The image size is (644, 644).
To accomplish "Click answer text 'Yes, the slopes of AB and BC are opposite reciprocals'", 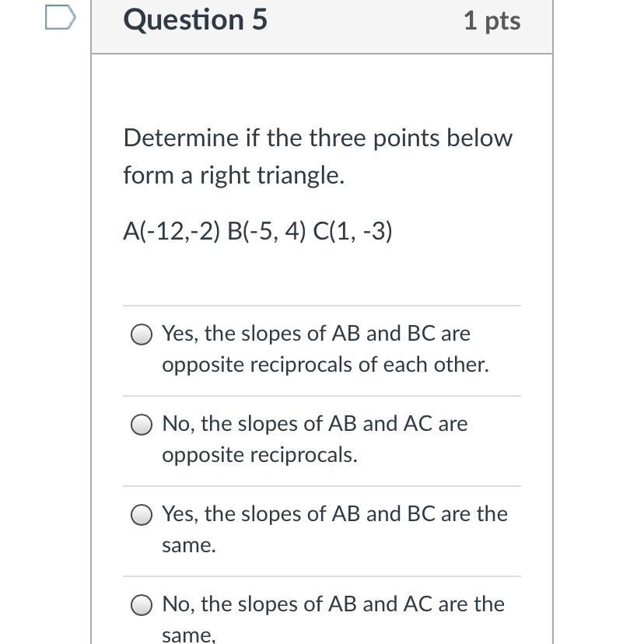I will [316, 334].
